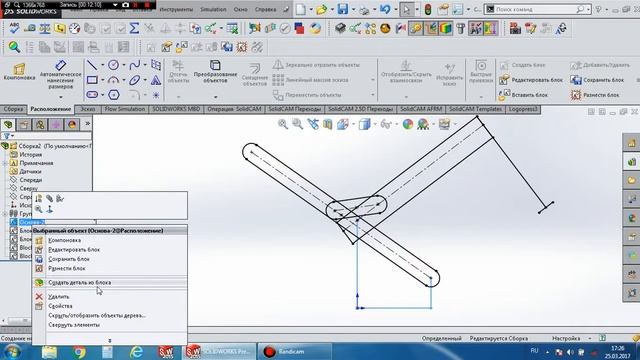
Task: Click the Вставить блок ribbon button
Action: click(524, 95)
